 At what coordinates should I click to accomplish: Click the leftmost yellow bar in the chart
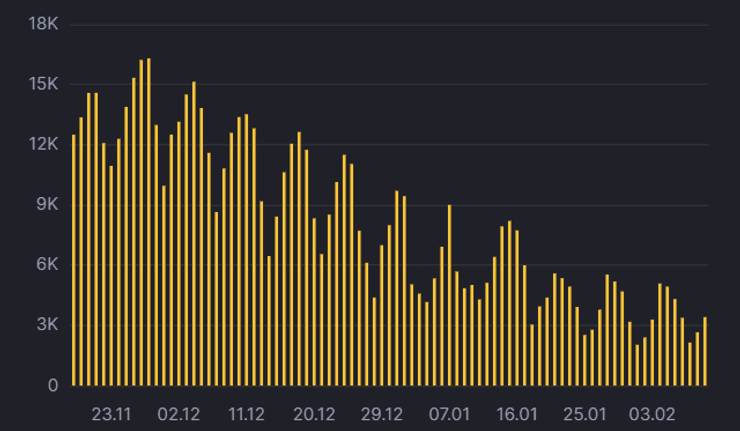[x=74, y=260]
